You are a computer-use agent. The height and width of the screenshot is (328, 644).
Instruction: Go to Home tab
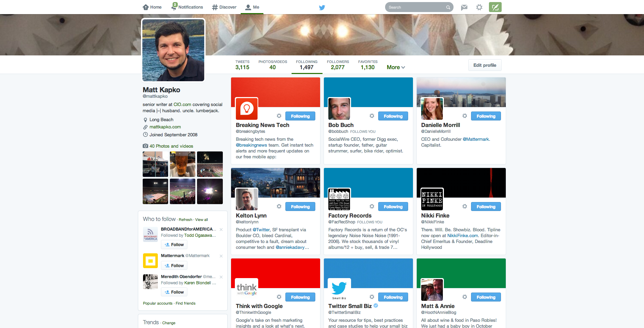[x=152, y=7]
